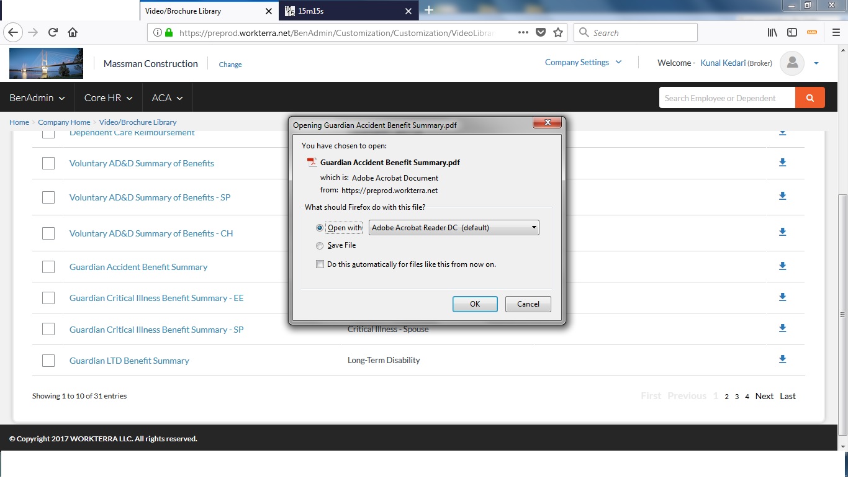Click the Search Employee or Dependent field
This screenshot has width=848, height=504.
[x=726, y=98]
